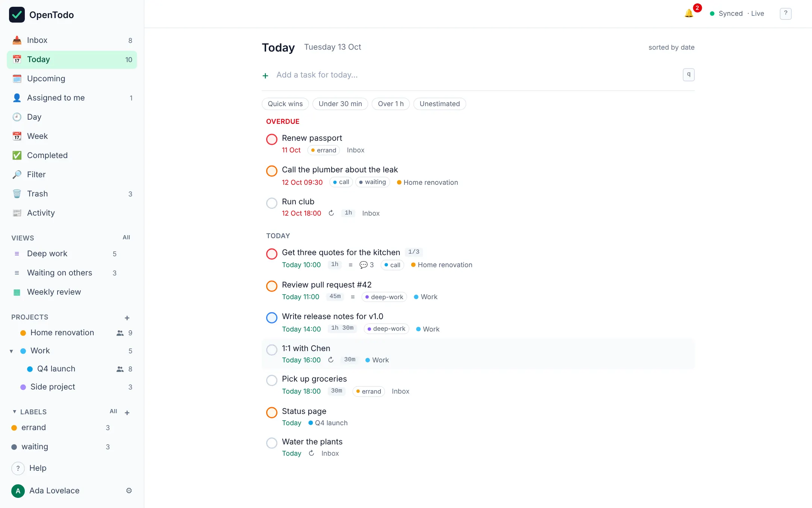The width and height of the screenshot is (812, 508).
Task: Click recurring icon on Water the plants
Action: coord(311,453)
